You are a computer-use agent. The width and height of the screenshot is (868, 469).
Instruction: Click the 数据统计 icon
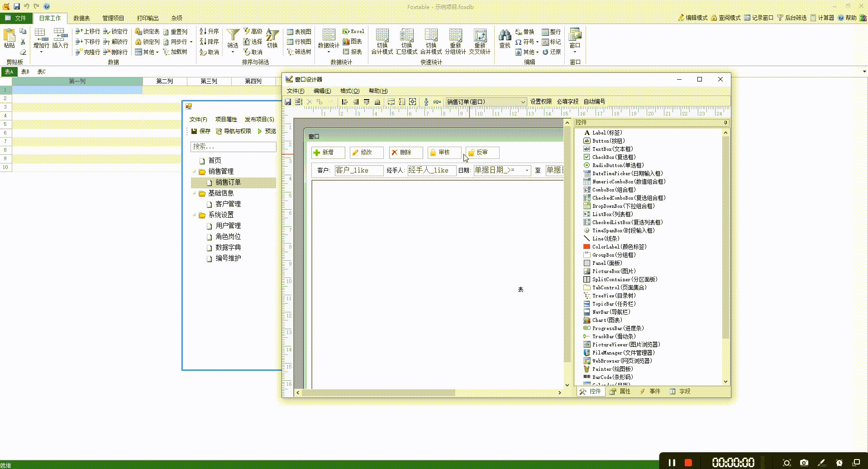[x=329, y=36]
